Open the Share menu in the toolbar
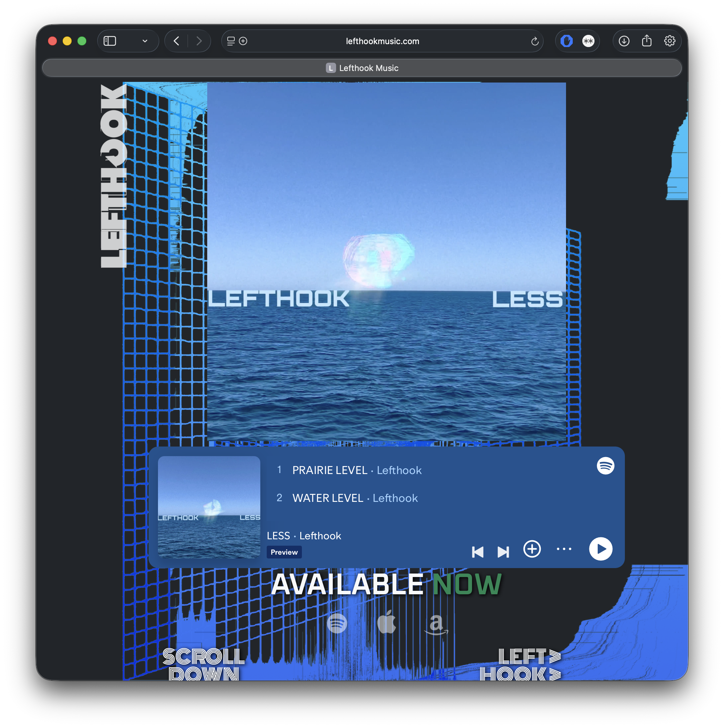 point(646,41)
